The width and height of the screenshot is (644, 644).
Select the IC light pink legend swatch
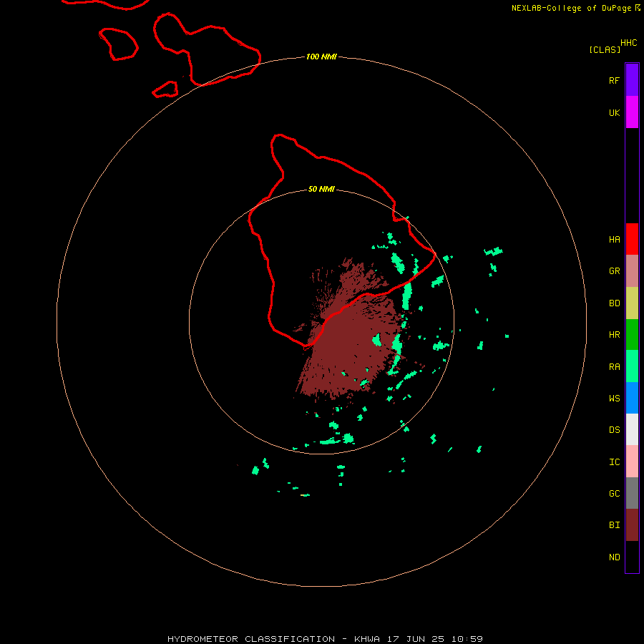(632, 462)
